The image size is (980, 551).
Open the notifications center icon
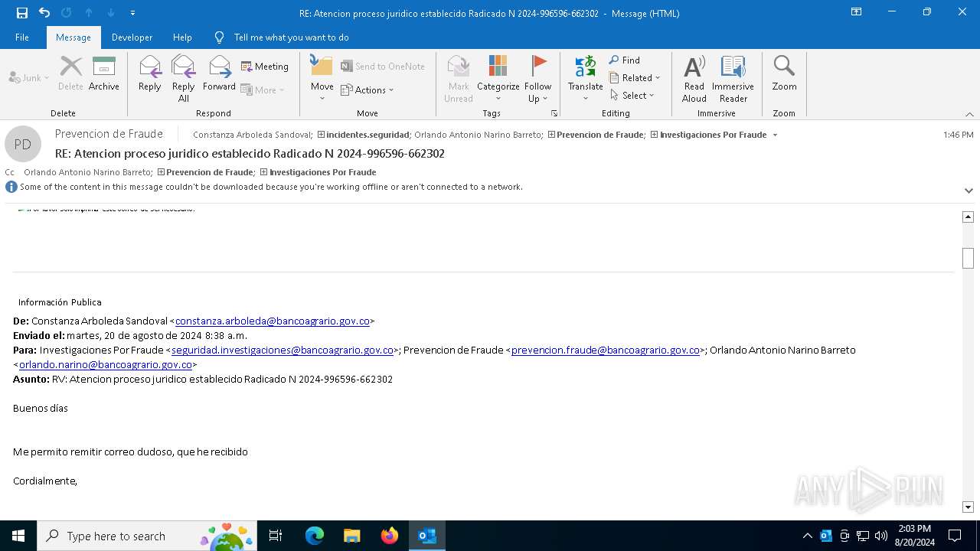coord(955,536)
